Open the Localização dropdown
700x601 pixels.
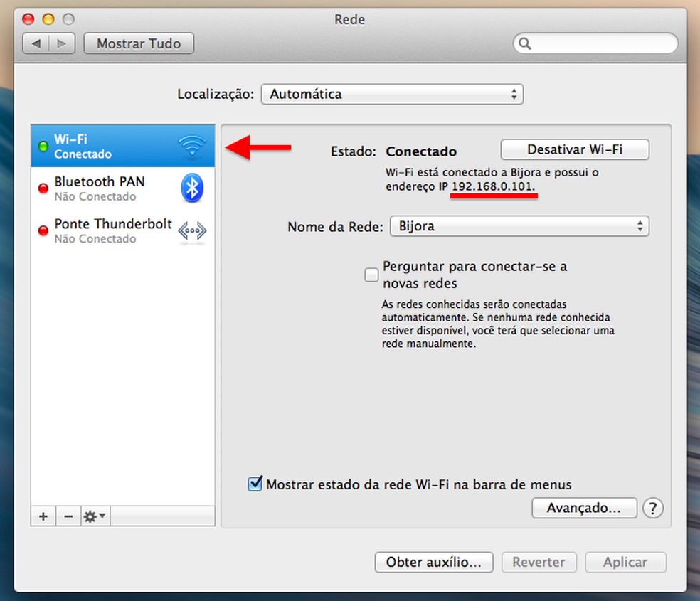(392, 94)
